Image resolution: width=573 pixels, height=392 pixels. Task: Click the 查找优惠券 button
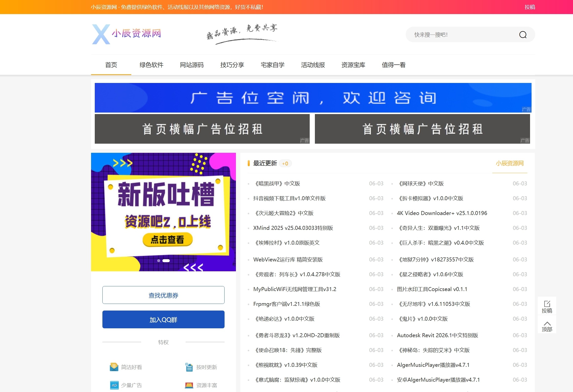pyautogui.click(x=163, y=295)
